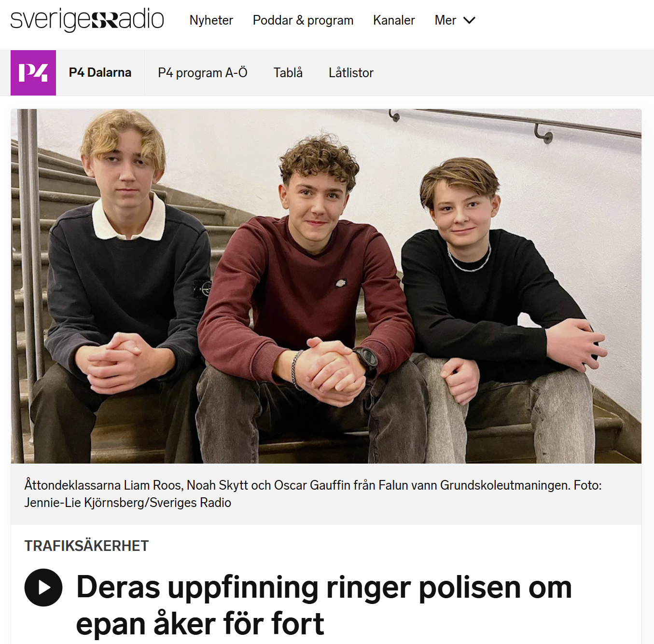Click the TRAFIKSÄKERHET category label
This screenshot has width=654, height=644.
click(86, 546)
